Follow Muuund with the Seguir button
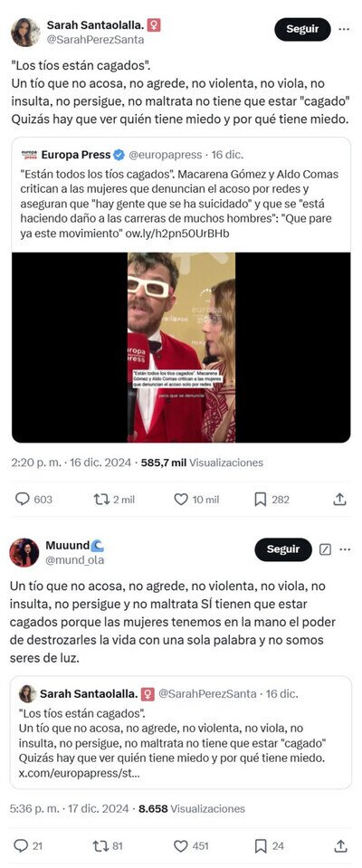The height and width of the screenshot is (868, 362). [x=283, y=549]
